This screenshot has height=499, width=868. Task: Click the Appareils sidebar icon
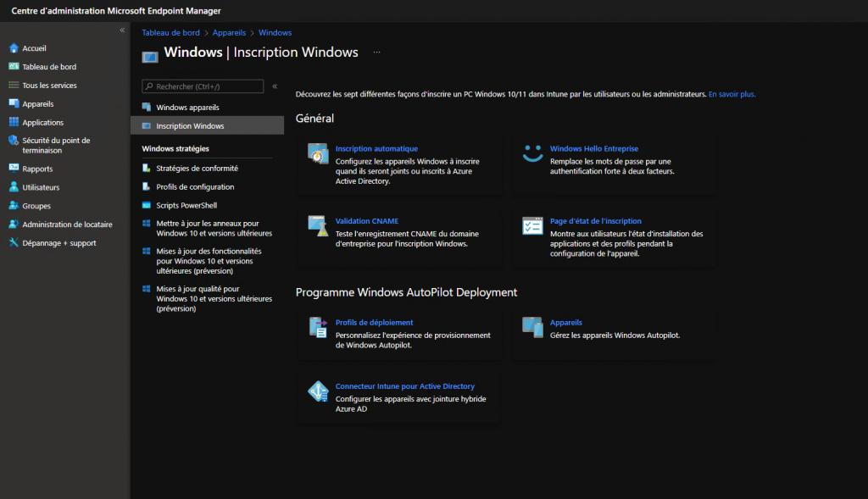tap(14, 103)
